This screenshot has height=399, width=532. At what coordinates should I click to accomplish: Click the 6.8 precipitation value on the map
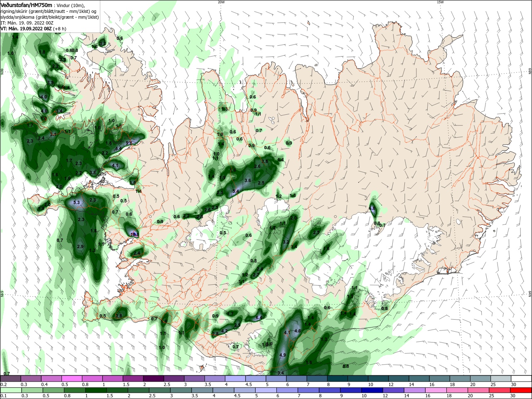[x=372, y=208]
